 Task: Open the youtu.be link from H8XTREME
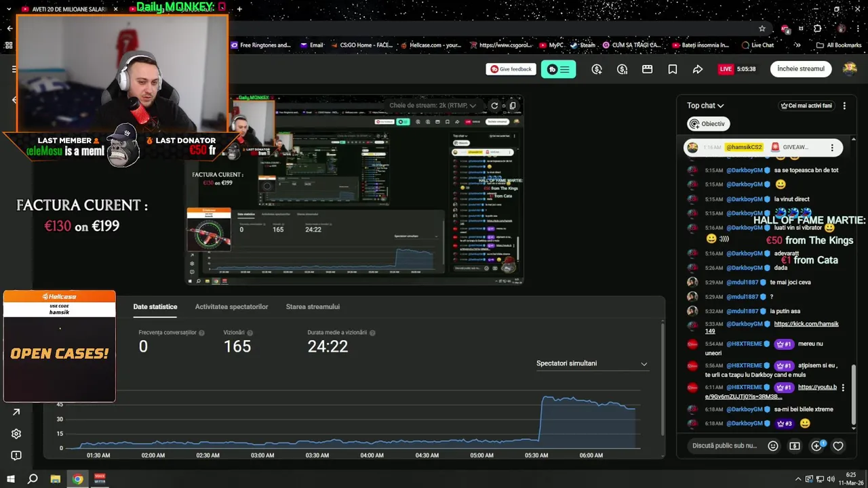771,392
